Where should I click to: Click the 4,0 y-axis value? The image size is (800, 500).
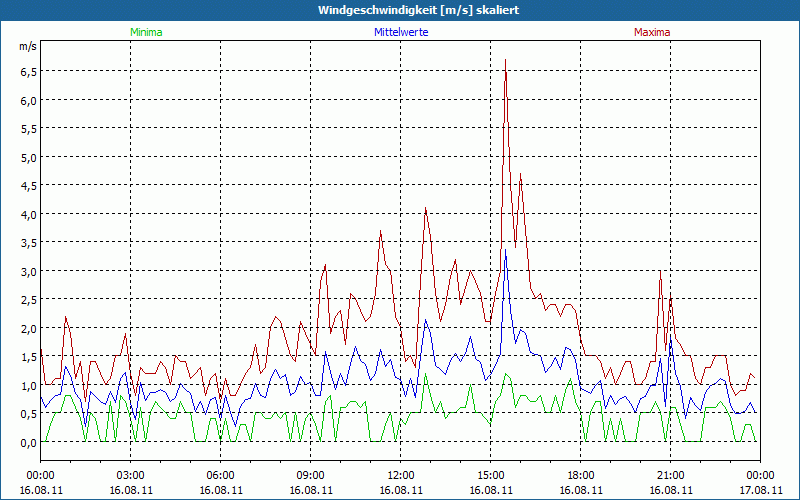point(29,215)
